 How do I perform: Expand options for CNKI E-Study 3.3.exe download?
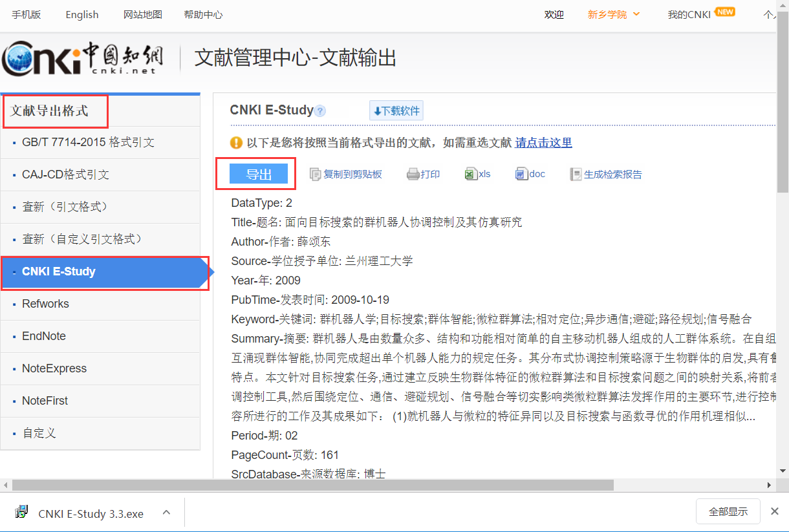(166, 512)
